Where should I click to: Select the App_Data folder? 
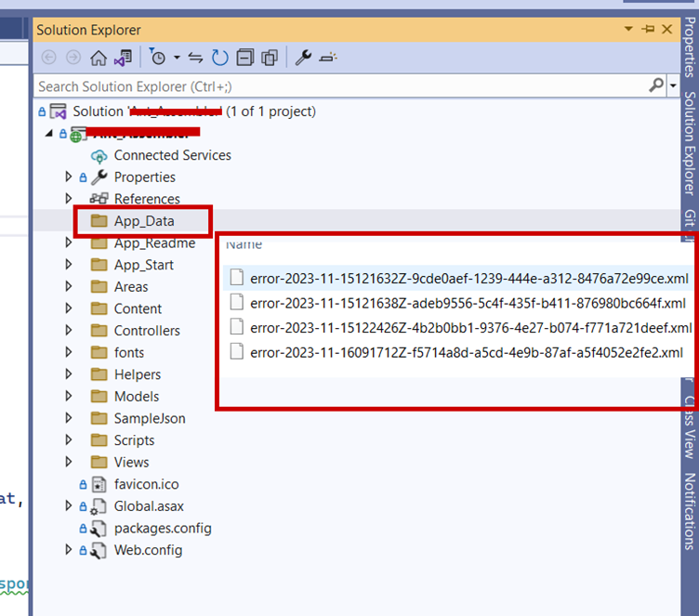[x=143, y=221]
